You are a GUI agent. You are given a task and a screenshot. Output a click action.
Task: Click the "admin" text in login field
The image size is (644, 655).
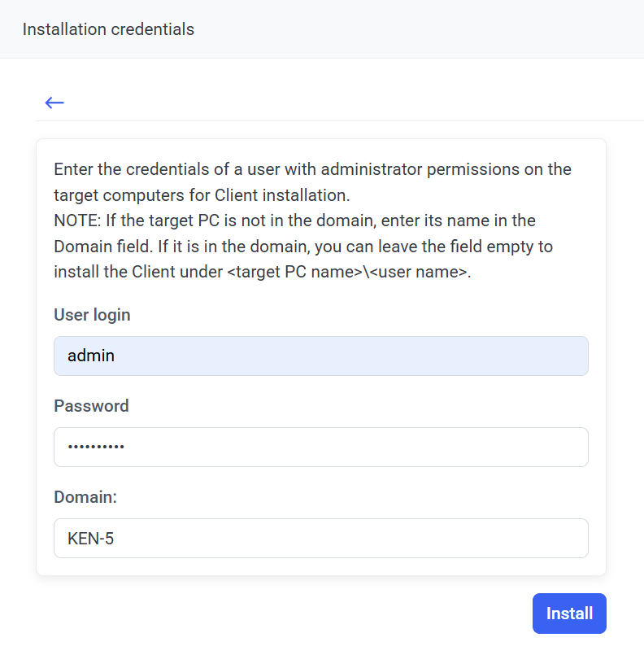[x=91, y=356]
